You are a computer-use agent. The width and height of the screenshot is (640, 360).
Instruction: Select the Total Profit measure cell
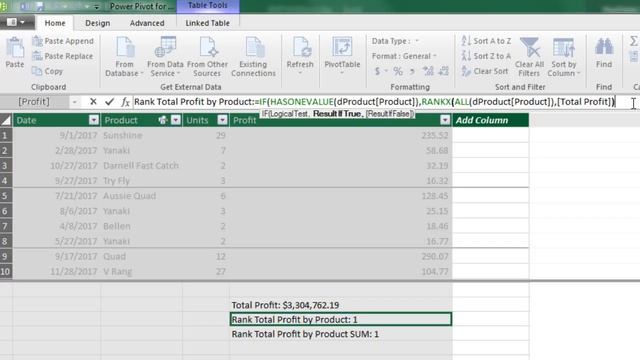(x=341, y=305)
